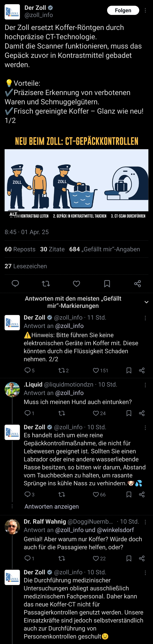The image size is (153, 644).
Task: Like the Hinweis 2/2 reply
Action: [x=96, y=370]
